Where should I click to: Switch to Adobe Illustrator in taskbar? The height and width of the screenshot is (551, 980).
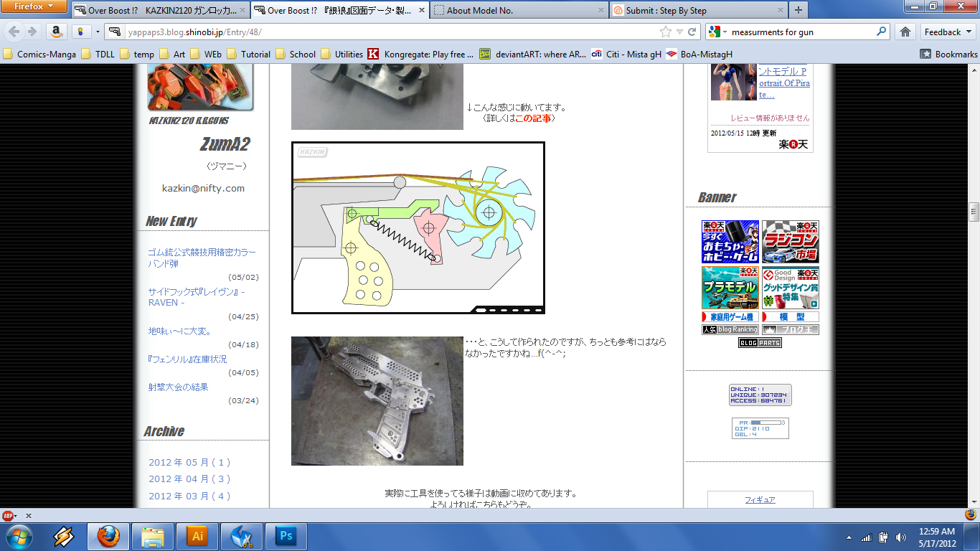pyautogui.click(x=197, y=537)
